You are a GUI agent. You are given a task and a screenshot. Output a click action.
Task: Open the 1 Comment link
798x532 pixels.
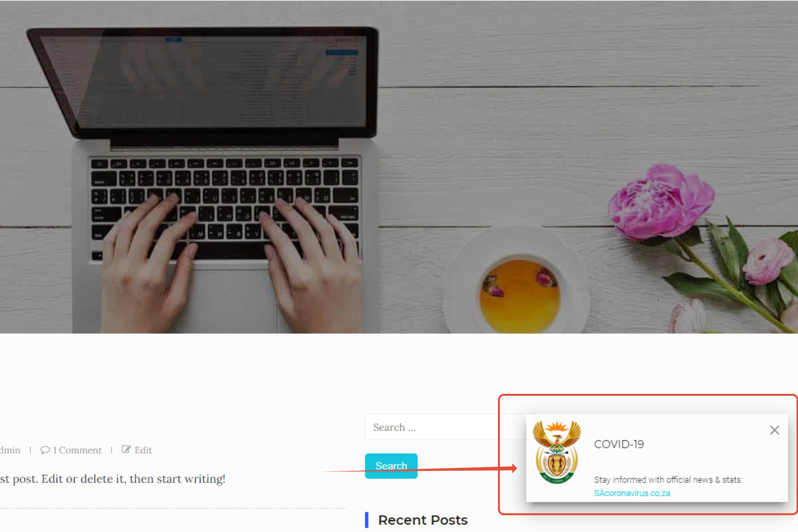coord(77,450)
